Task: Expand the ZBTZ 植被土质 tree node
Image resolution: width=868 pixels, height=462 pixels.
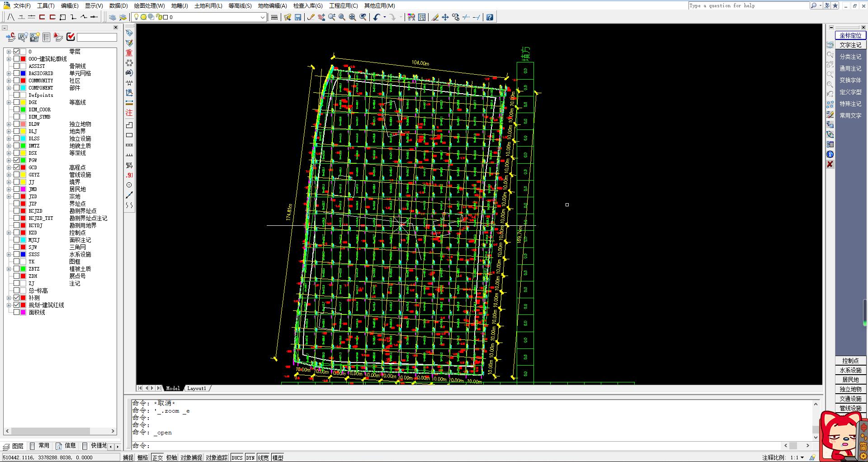Action: pyautogui.click(x=9, y=269)
